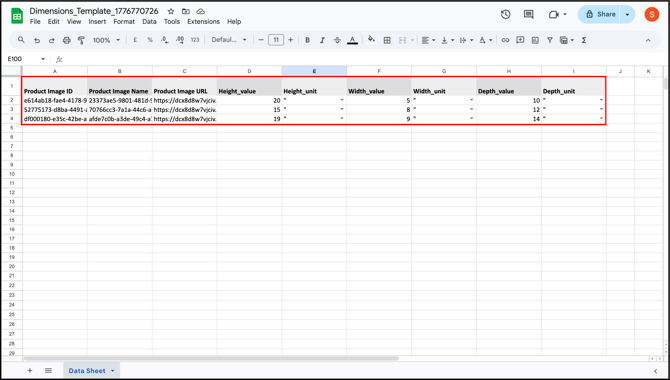
Task: Increase the font size
Action: pyautogui.click(x=291, y=40)
